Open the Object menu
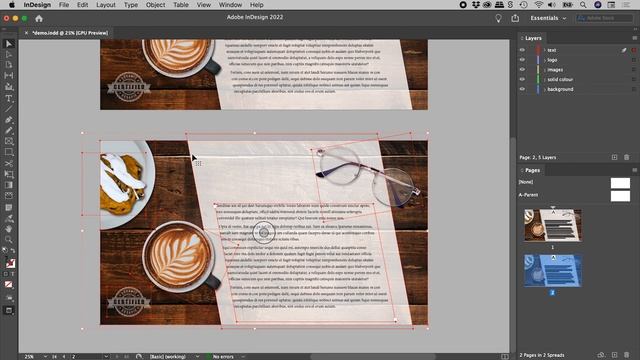The width and height of the screenshot is (640, 360). (156, 5)
